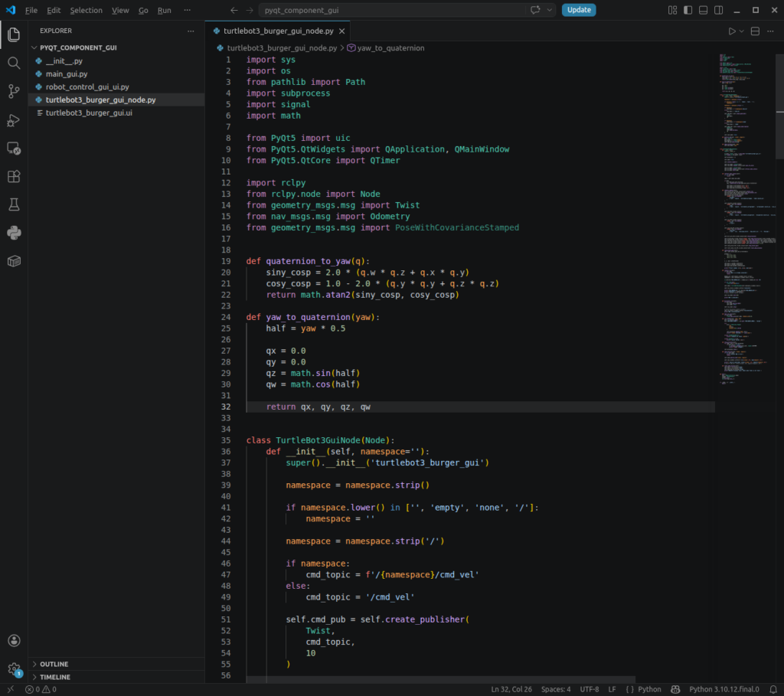784x696 pixels.
Task: Open the Python environments view
Action: click(14, 233)
